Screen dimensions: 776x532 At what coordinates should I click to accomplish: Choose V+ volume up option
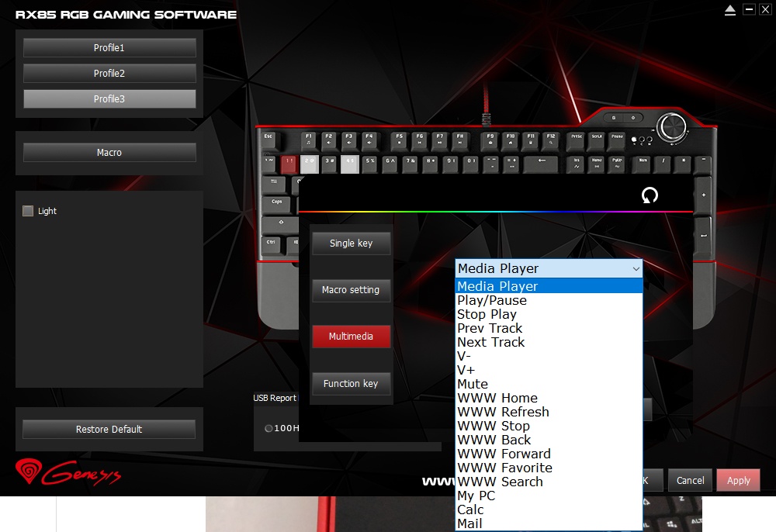549,370
